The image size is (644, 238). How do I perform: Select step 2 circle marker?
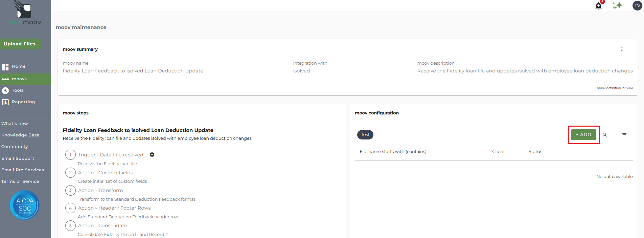70,173
